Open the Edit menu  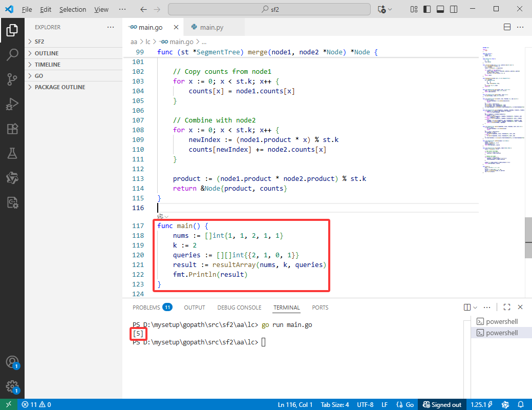click(x=46, y=10)
